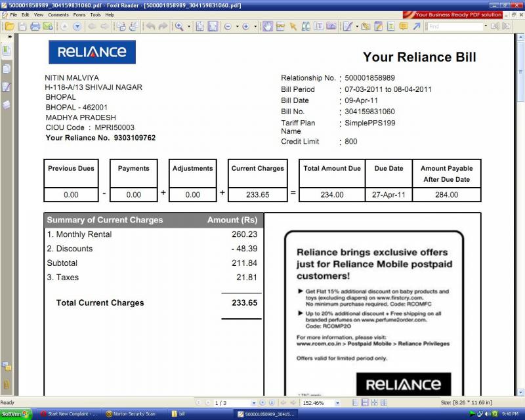Open the Typewriter tool dropdown arrow
Screen dimensions: 525x420
357,26
